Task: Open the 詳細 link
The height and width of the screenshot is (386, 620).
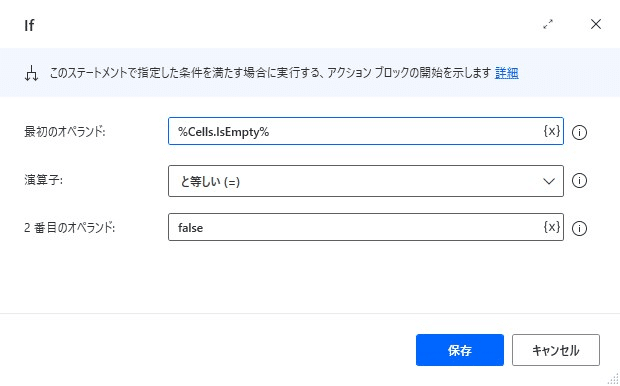Action: click(x=507, y=73)
